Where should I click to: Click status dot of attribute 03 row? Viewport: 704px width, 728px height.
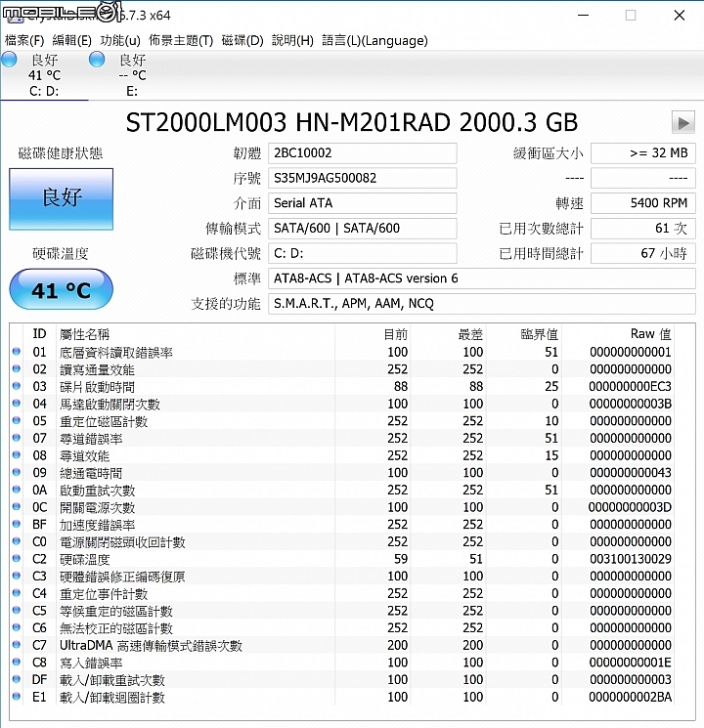coord(17,386)
